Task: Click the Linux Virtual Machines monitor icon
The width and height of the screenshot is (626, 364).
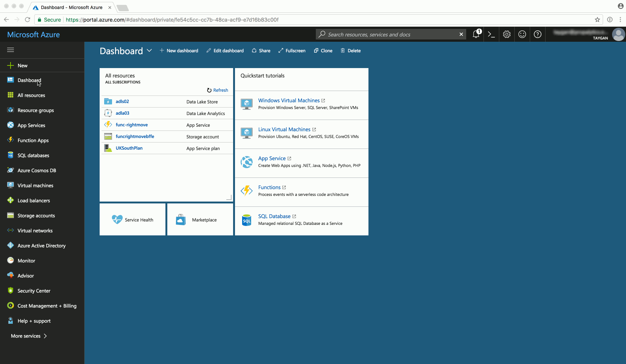Action: pyautogui.click(x=247, y=133)
